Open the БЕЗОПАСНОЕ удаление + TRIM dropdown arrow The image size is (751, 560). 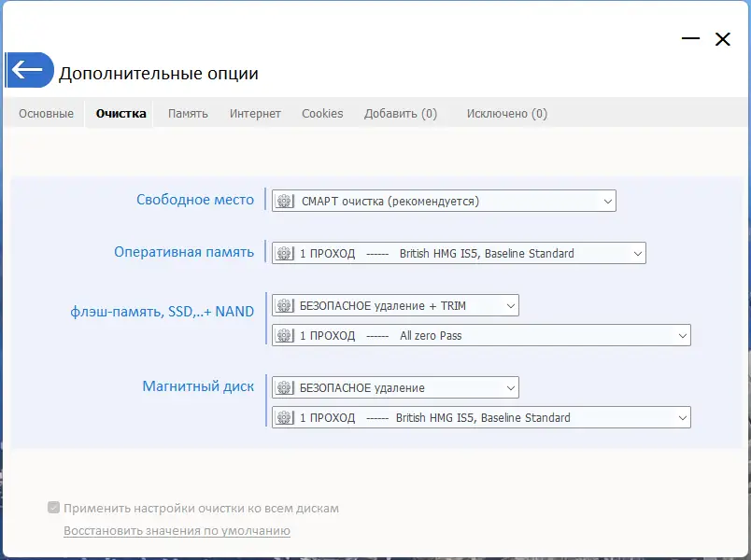click(x=510, y=305)
